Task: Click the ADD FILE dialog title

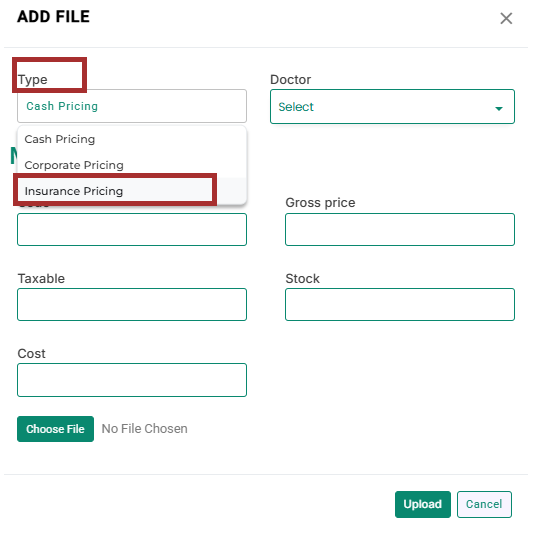Action: 53,17
